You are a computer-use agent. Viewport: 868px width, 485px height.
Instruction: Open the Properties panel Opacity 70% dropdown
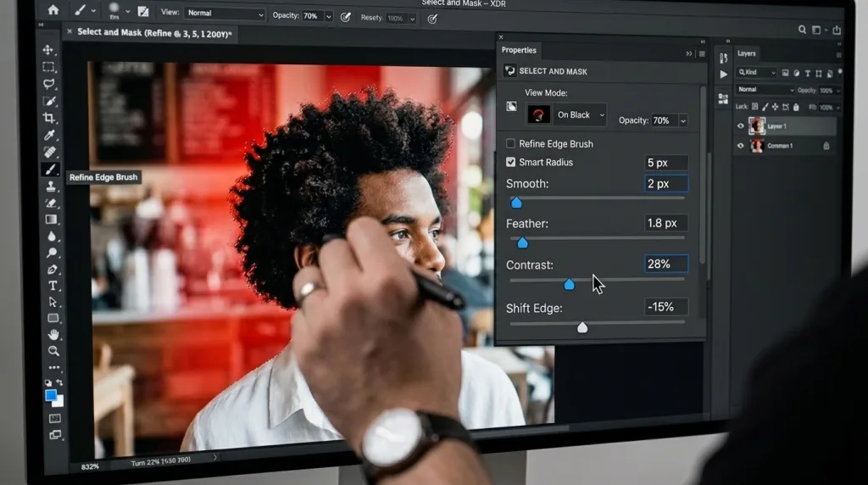[x=683, y=120]
